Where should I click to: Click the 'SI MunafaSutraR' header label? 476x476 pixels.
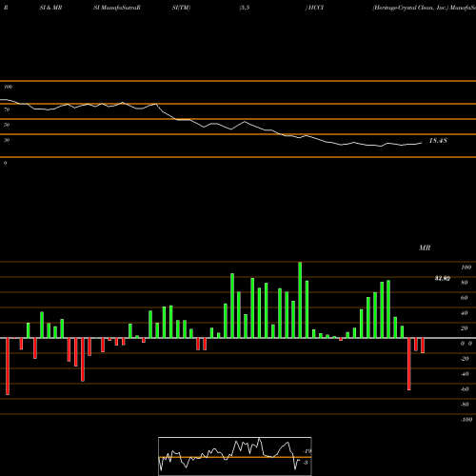pos(117,8)
